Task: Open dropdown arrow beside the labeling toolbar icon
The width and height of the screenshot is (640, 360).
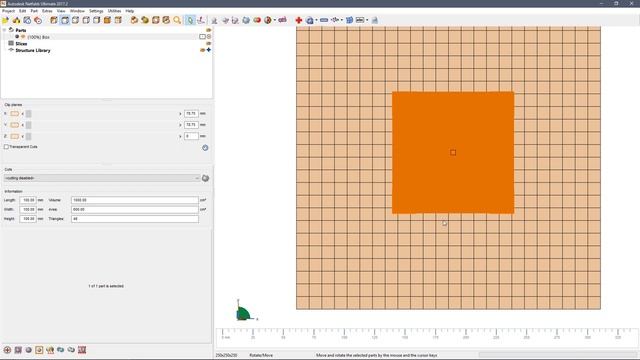Action: [367, 20]
